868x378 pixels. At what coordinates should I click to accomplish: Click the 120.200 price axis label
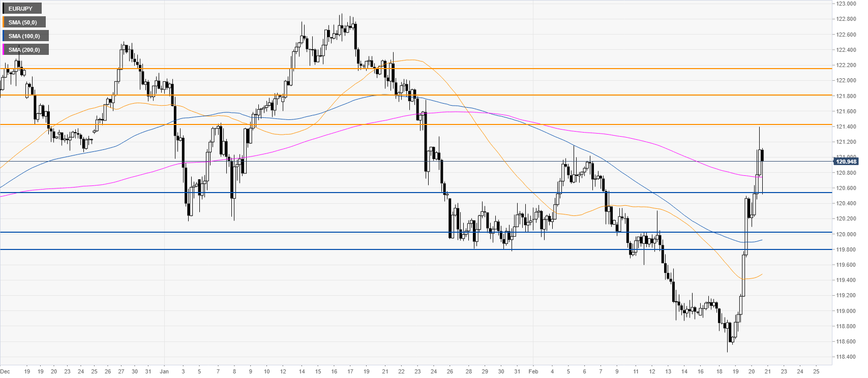847,218
